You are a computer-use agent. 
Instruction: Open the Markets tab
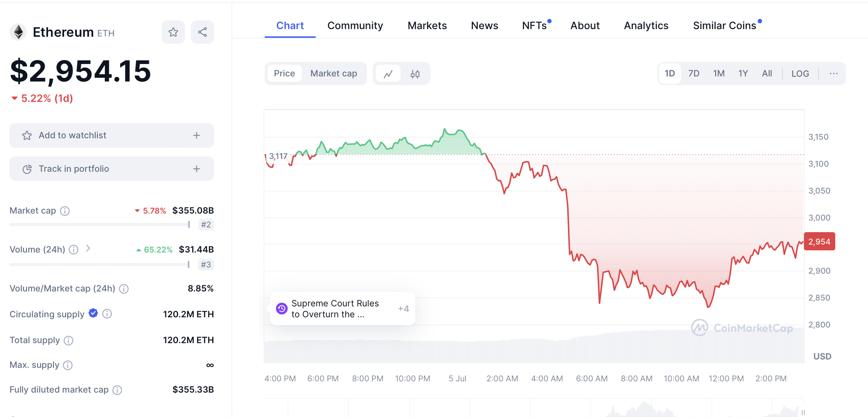(427, 25)
